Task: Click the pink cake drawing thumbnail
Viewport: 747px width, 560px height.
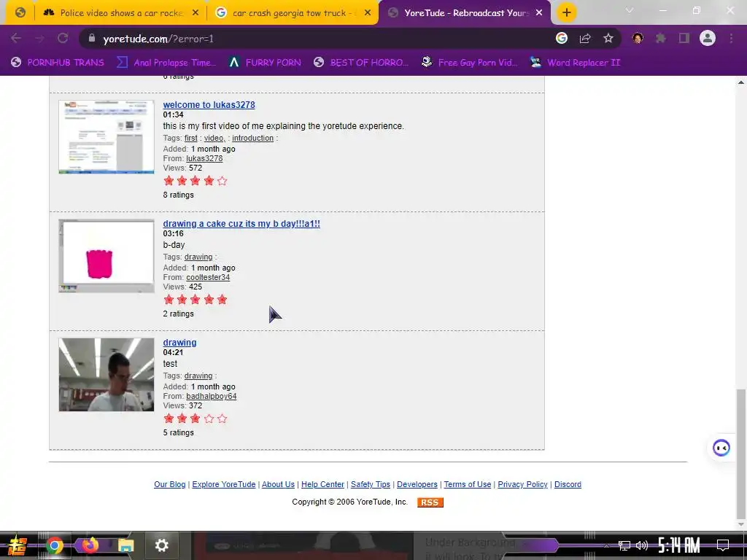Action: (x=107, y=256)
